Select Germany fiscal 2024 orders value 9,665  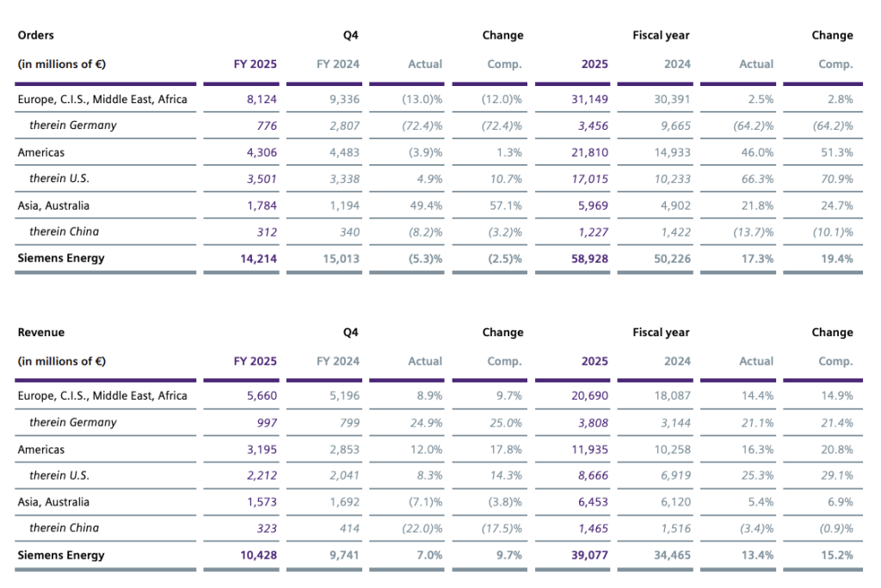[674, 126]
